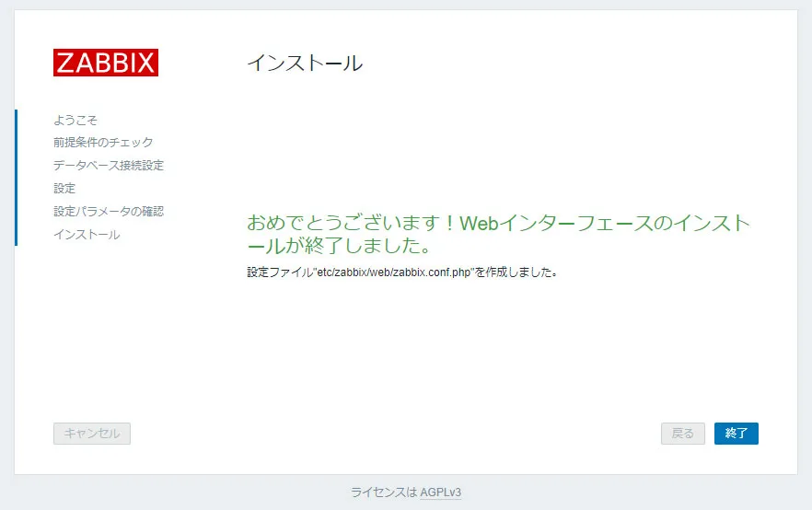
Task: Click the 戻る back button
Action: [682, 434]
